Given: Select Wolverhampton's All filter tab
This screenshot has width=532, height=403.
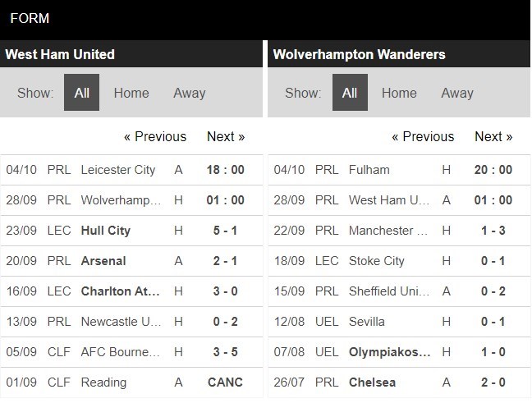Looking at the screenshot, I should point(350,93).
